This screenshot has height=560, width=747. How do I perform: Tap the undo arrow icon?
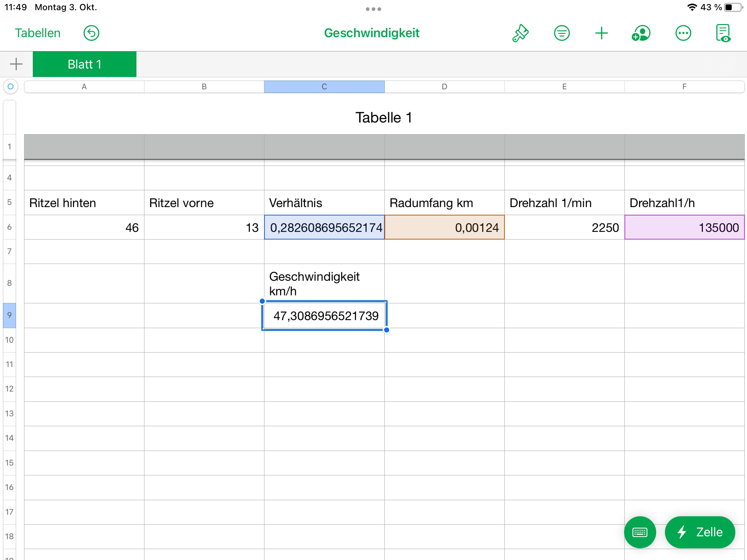pyautogui.click(x=91, y=33)
